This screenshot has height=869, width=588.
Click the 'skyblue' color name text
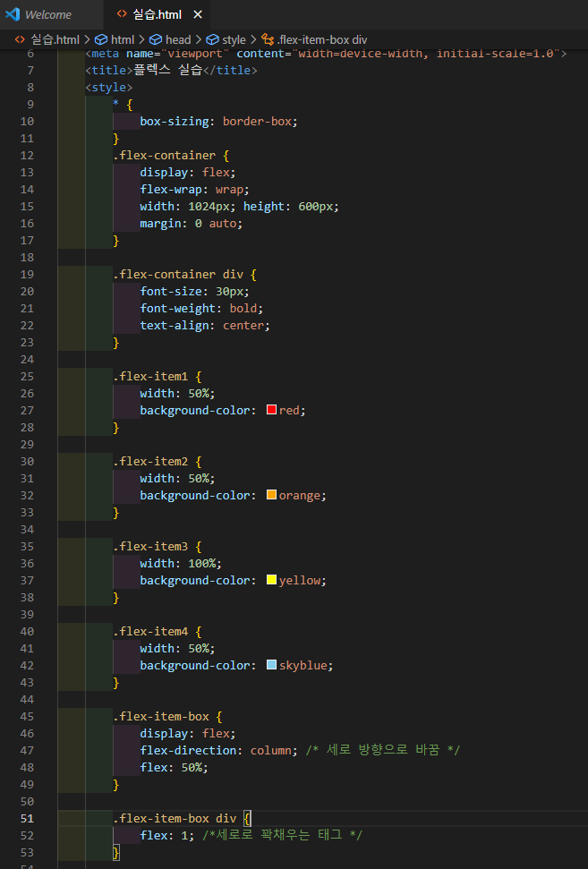tap(303, 666)
